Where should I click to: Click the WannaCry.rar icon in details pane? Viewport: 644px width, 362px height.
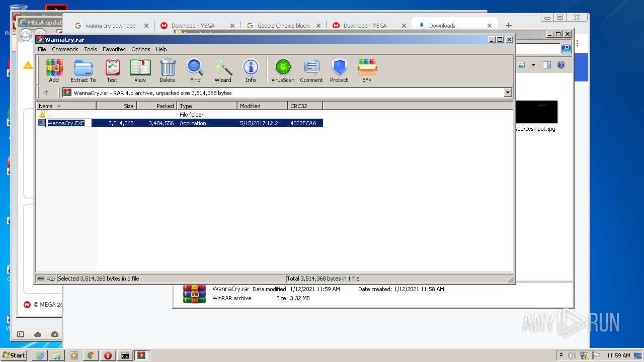[195, 295]
